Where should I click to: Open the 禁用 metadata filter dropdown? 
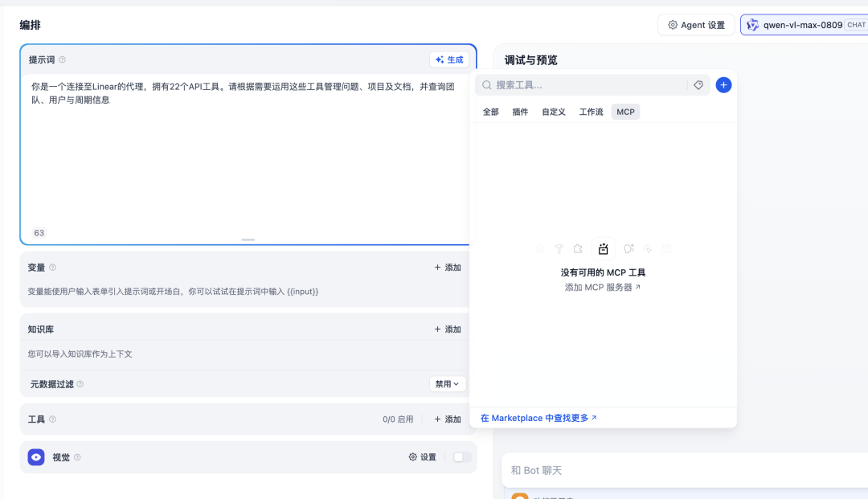[x=448, y=384]
